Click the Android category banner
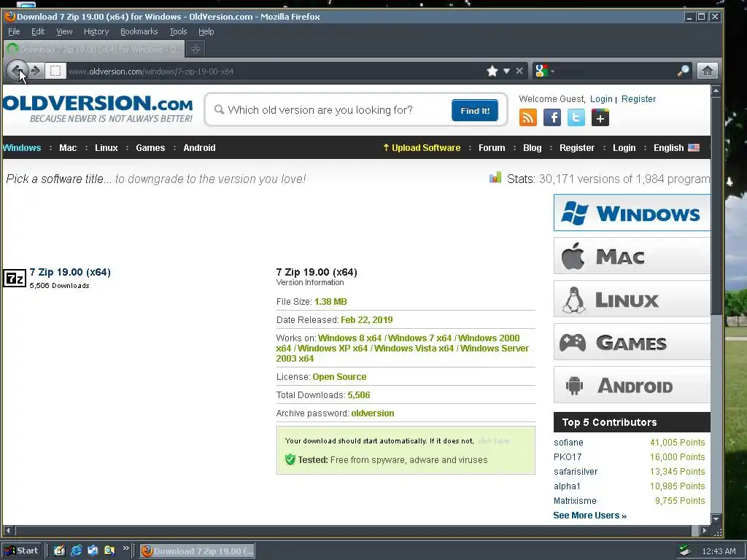Image resolution: width=747 pixels, height=560 pixels. click(x=632, y=385)
